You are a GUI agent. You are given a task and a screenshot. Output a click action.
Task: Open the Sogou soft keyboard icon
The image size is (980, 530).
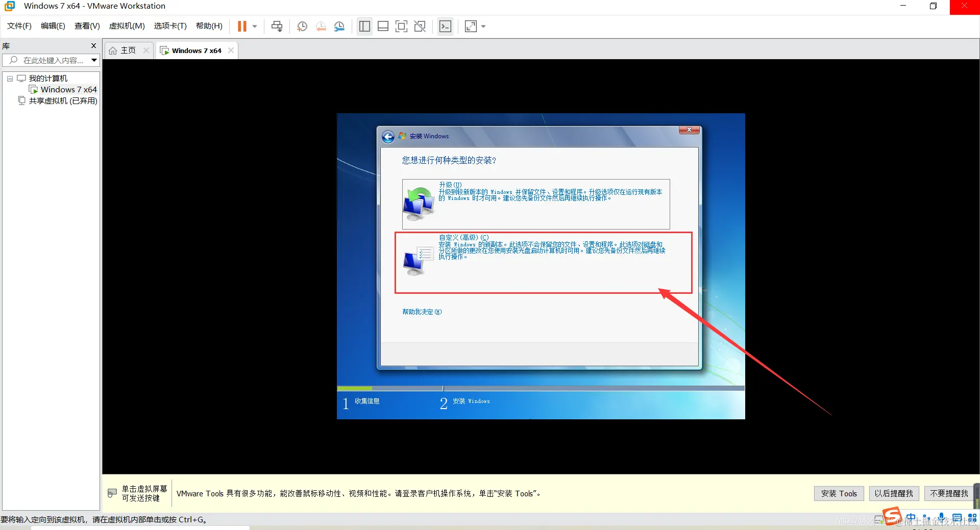coord(957,518)
